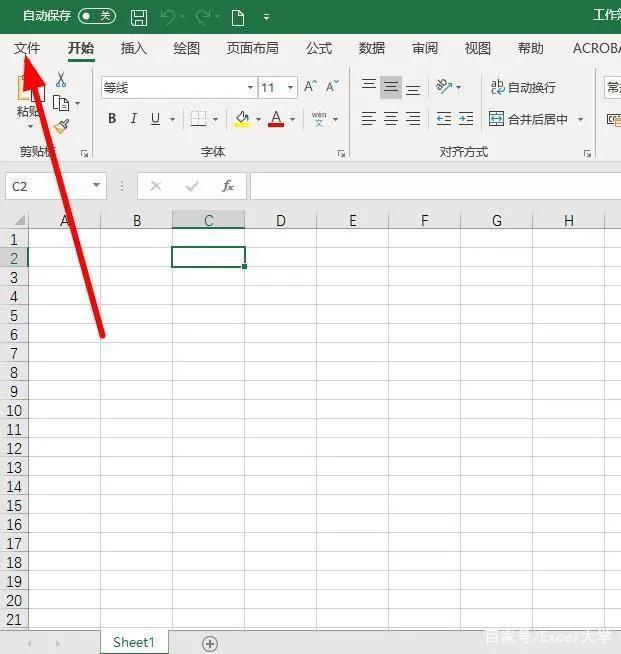Open the 文件 (File) menu tab
Image resolution: width=621 pixels, height=654 pixels.
tap(27, 48)
